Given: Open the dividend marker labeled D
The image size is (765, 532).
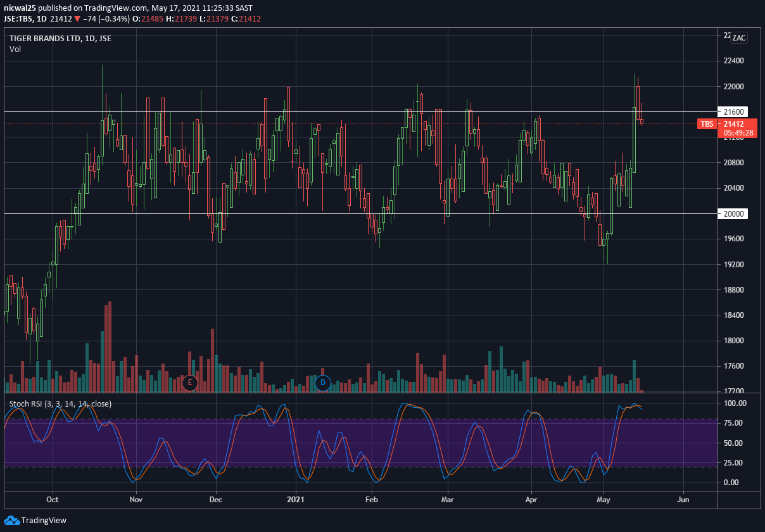Looking at the screenshot, I should (x=323, y=383).
